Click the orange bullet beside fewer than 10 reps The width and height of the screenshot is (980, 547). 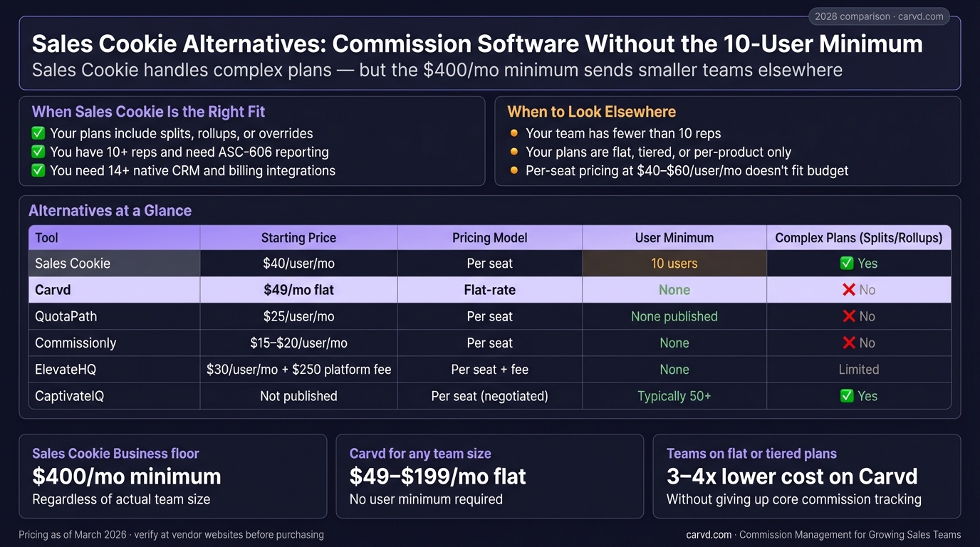pos(514,133)
